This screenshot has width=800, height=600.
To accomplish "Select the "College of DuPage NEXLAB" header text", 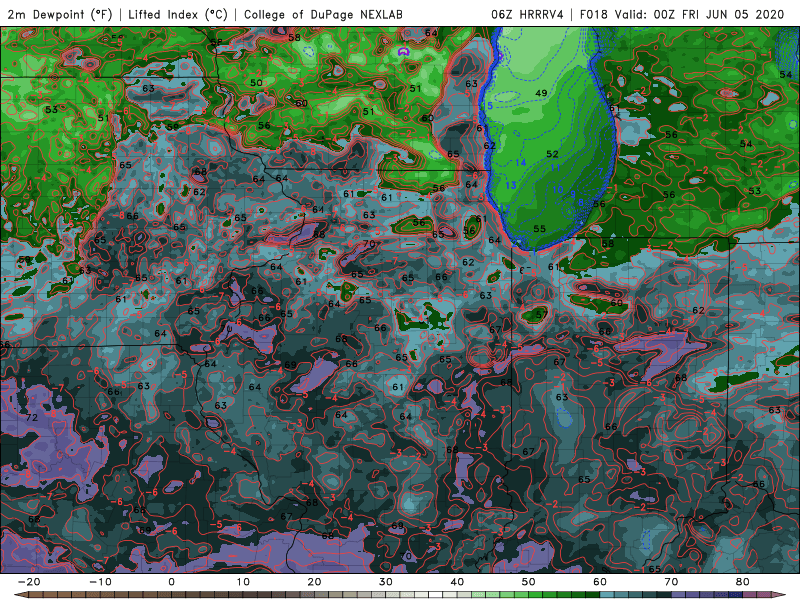I will (323, 14).
